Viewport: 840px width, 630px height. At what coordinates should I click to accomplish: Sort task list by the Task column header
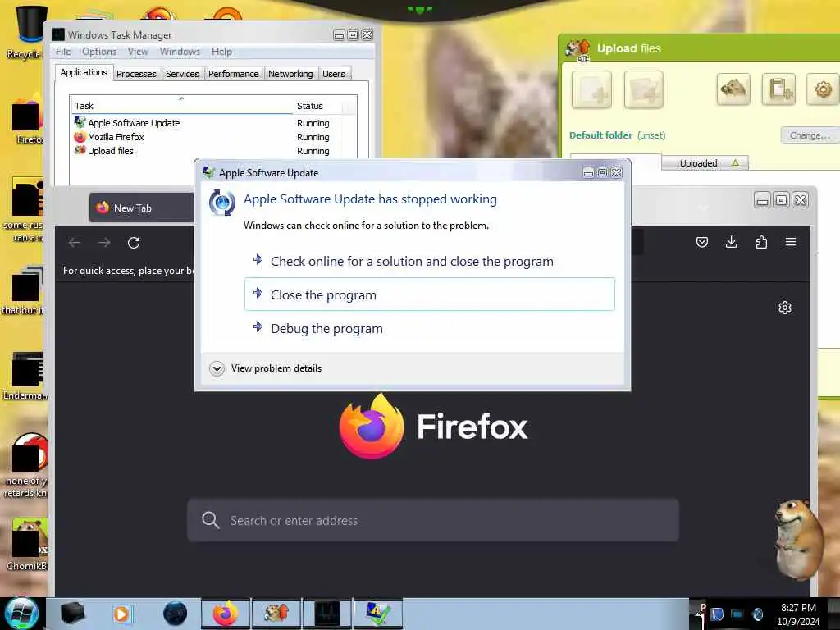click(181, 106)
